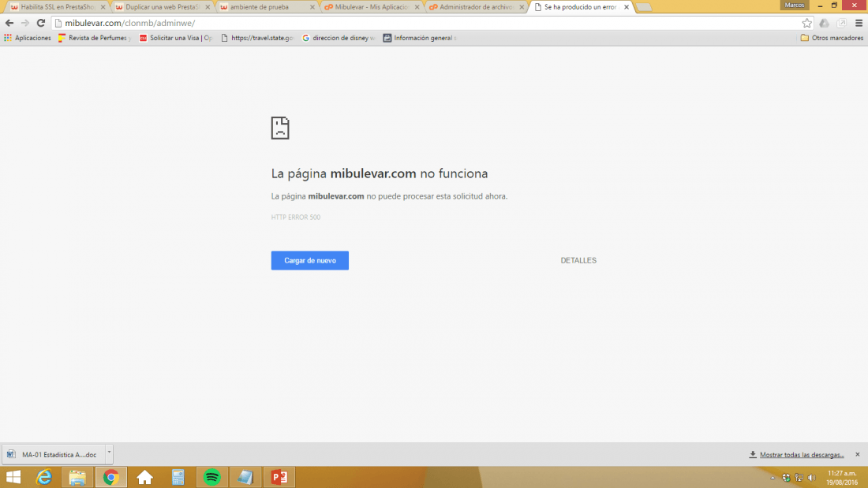Go back using the browser back arrow
868x488 pixels.
pyautogui.click(x=9, y=23)
